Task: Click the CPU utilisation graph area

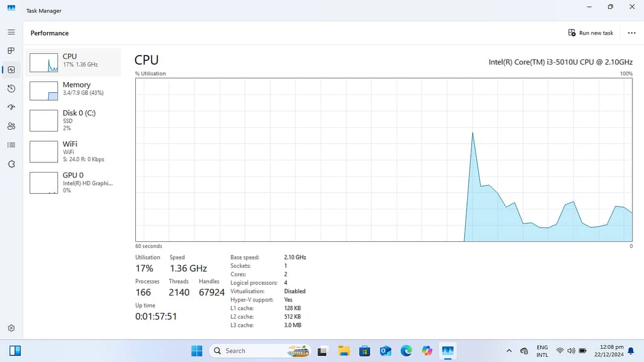Action: pos(383,160)
